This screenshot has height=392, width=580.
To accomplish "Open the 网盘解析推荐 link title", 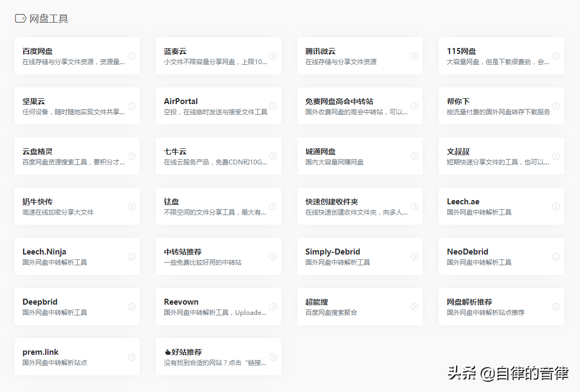I will point(469,302).
